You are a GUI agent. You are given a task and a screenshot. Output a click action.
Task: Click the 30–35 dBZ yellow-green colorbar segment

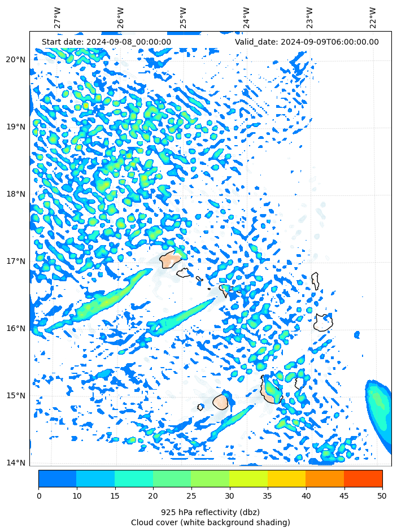click(x=248, y=478)
